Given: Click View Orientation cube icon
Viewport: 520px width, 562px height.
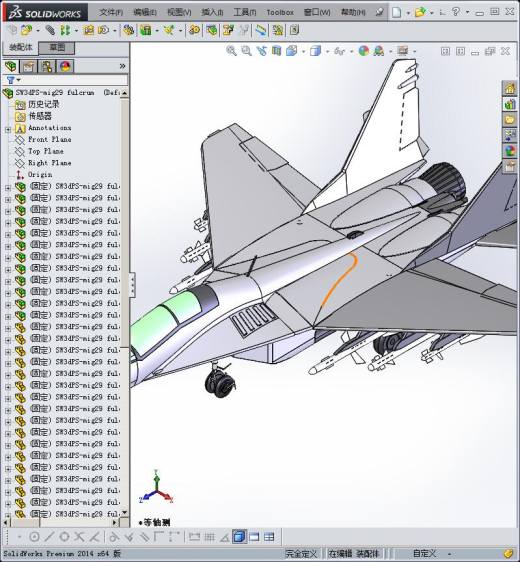Looking at the screenshot, I should (291, 51).
